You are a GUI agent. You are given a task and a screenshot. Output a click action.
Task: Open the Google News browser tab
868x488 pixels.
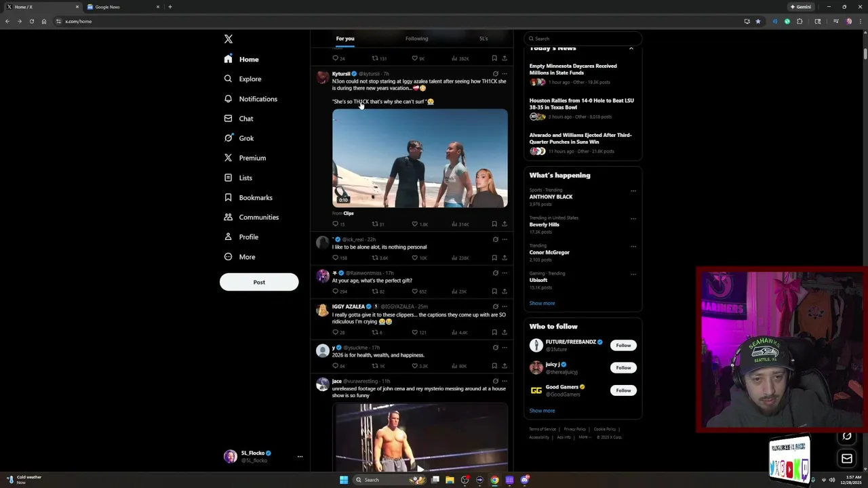122,7
